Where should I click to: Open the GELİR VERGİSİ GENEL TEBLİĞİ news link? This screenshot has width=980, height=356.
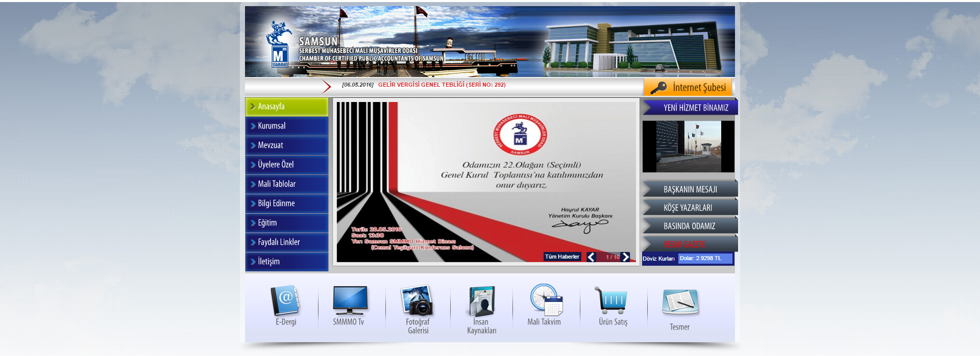[x=442, y=85]
